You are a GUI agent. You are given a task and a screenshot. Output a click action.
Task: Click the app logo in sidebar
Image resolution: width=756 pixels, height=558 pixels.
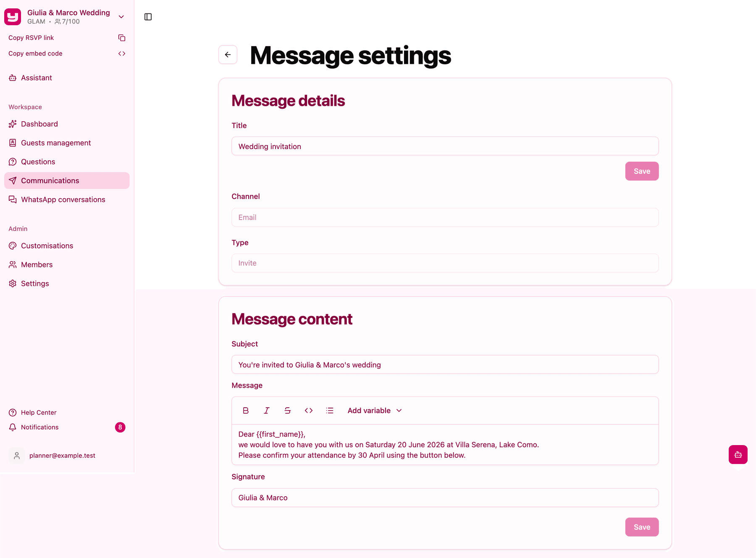click(x=13, y=17)
